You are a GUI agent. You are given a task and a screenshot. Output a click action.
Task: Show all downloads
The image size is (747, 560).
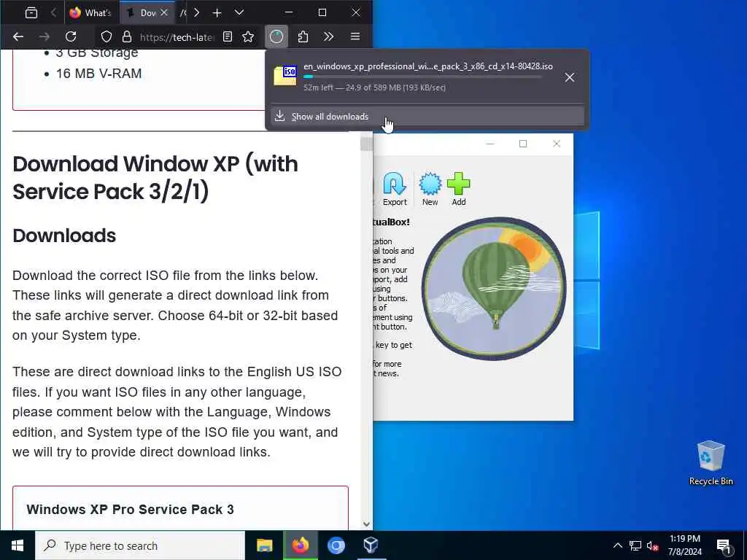coord(427,116)
